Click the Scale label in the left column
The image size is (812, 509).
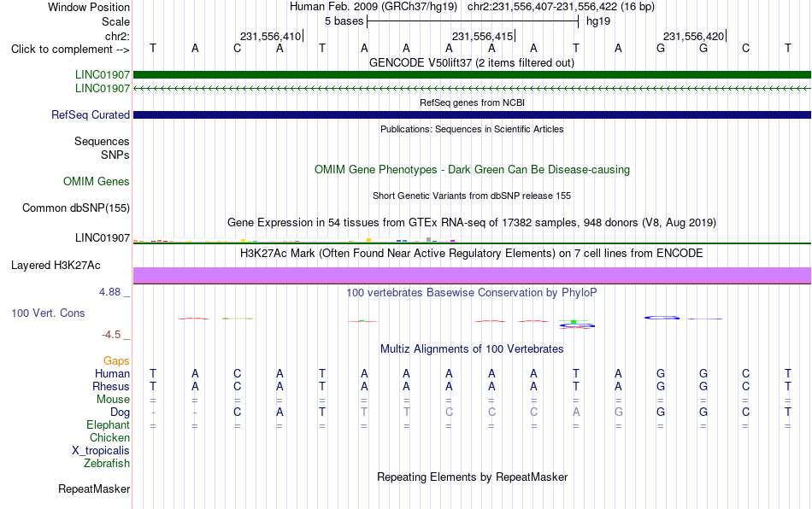pyautogui.click(x=115, y=21)
